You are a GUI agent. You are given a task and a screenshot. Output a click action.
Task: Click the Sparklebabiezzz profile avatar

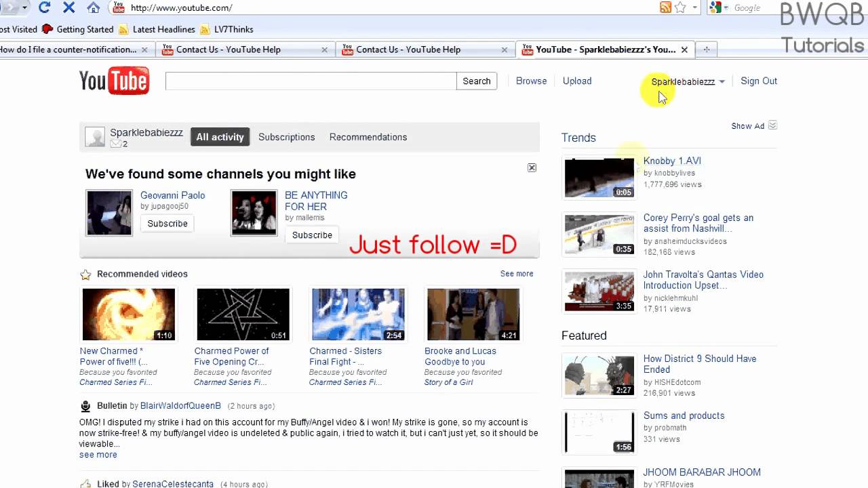(95, 137)
